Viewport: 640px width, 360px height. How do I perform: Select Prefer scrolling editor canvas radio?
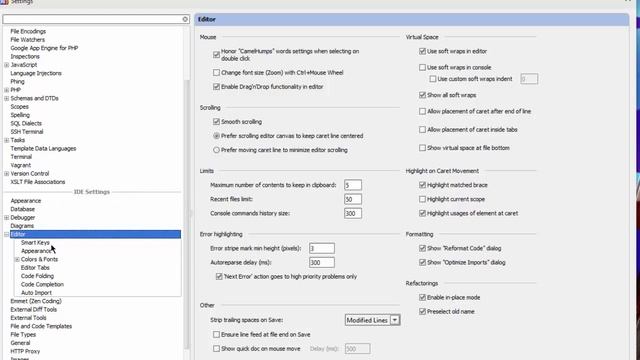tap(216, 136)
